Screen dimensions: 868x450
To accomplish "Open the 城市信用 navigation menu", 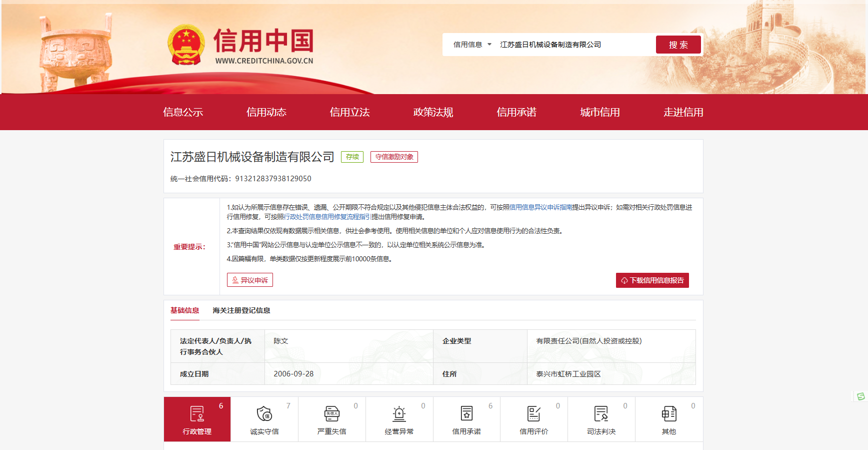I will click(600, 112).
